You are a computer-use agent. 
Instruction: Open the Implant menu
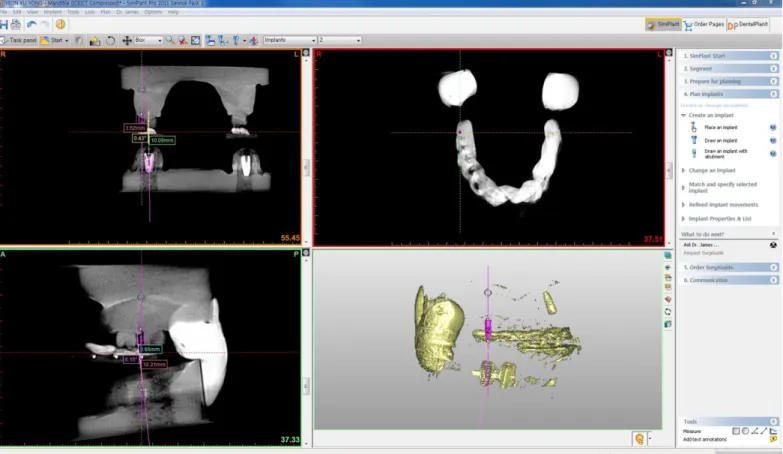52,12
